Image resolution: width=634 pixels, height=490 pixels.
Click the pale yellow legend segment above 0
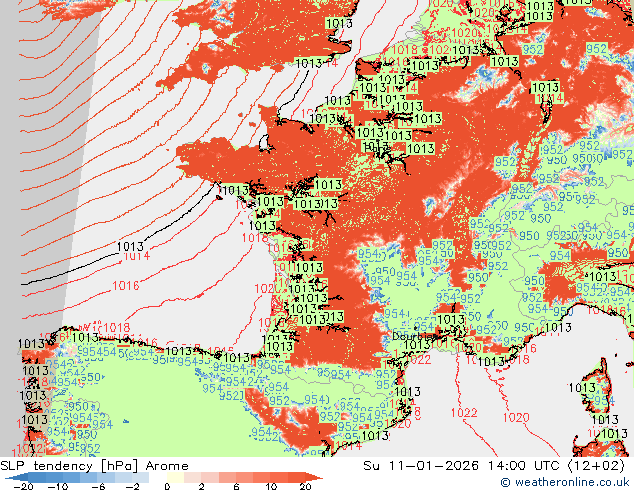(175, 478)
